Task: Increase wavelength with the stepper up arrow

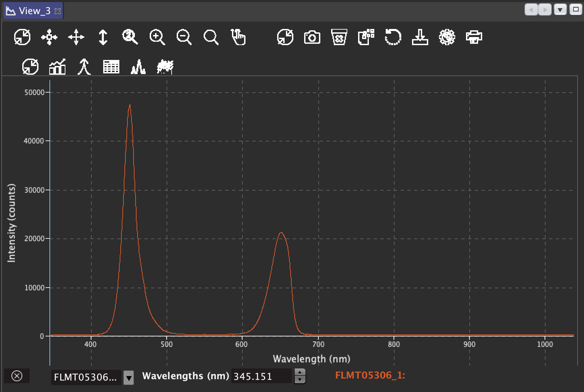Action: tap(300, 372)
